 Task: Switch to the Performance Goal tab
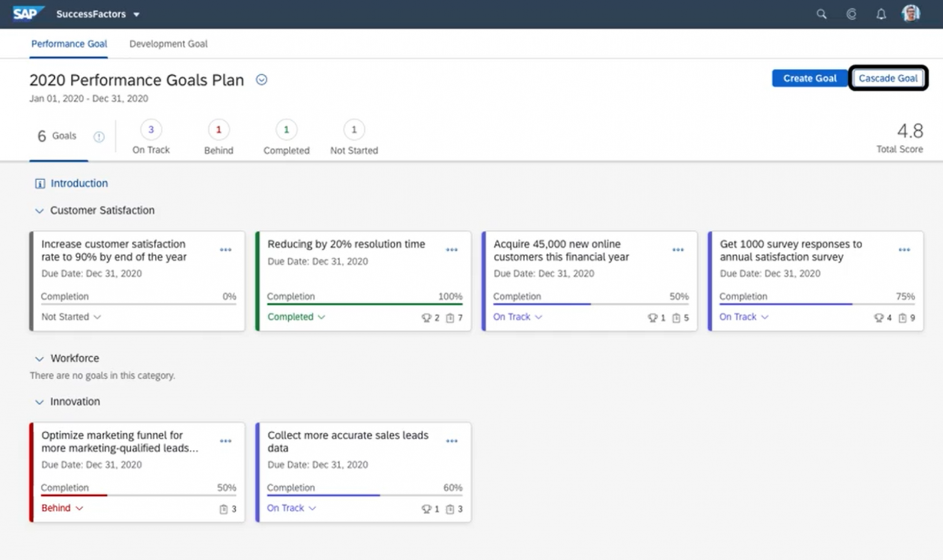[x=69, y=44]
